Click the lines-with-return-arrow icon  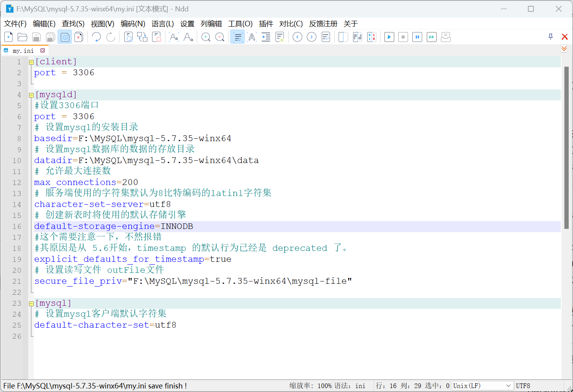coord(326,37)
